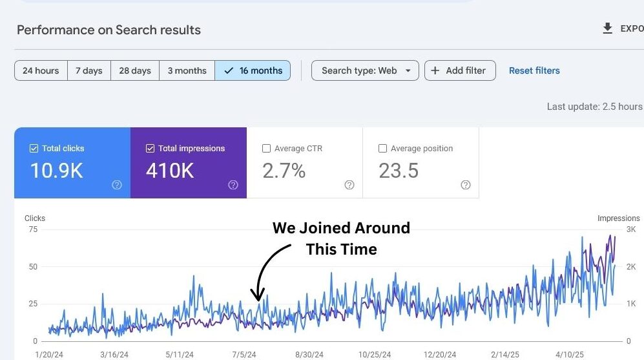Click help icon on Average CTR card
Screen dimensions: 644x360
pos(349,185)
